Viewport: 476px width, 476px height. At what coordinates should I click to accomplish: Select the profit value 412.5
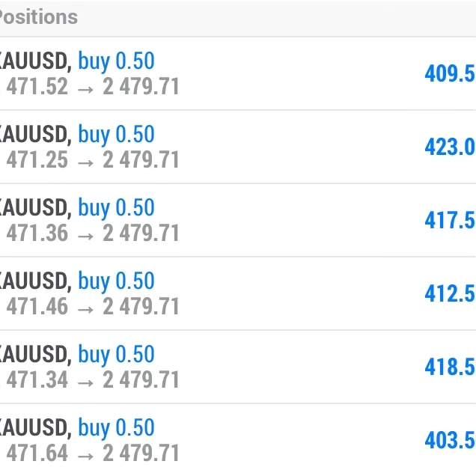pyautogui.click(x=449, y=293)
